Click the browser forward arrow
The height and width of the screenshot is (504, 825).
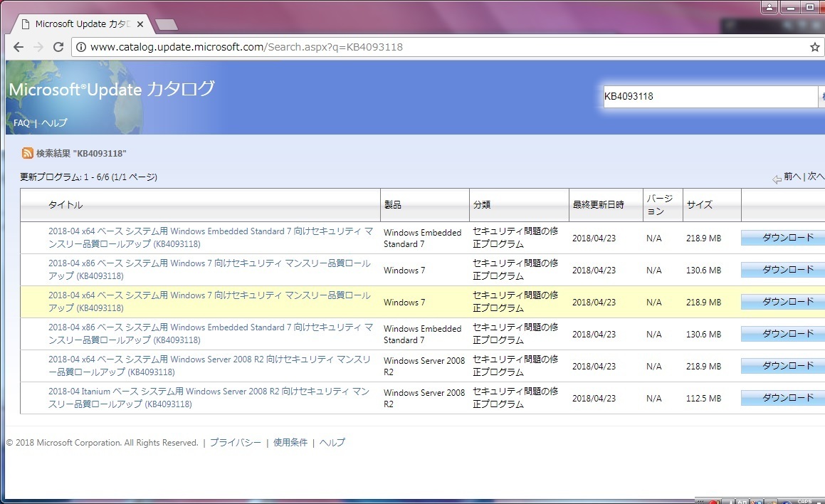38,46
